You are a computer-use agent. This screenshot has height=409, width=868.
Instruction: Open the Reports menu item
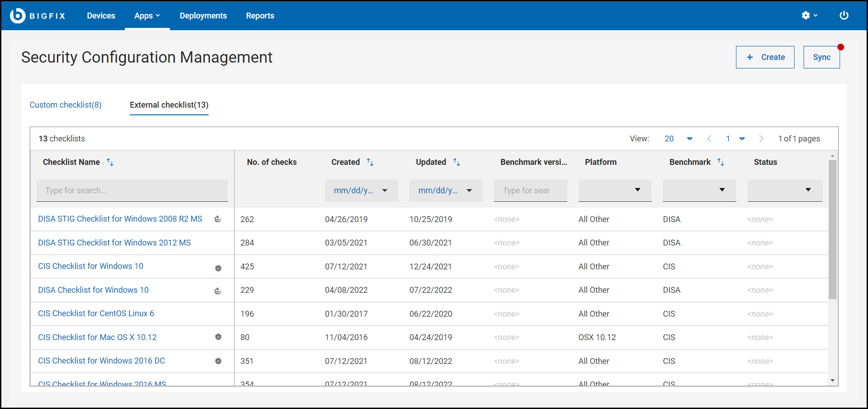pos(260,16)
